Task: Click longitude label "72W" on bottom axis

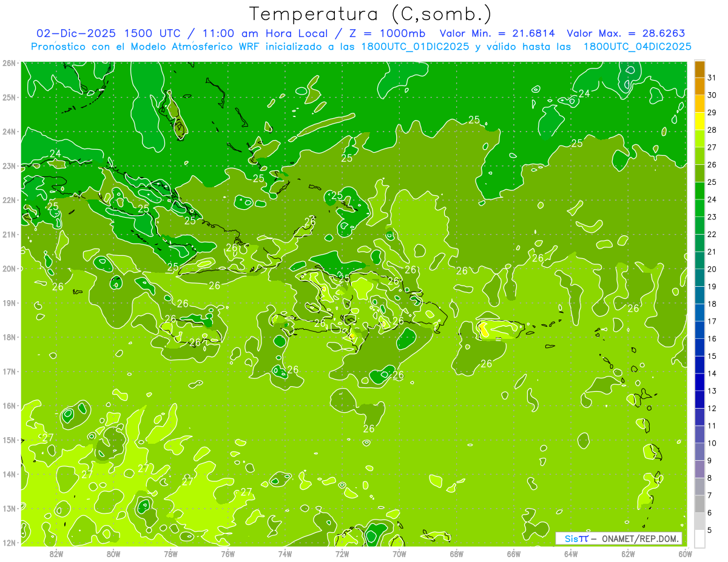Action: (342, 554)
